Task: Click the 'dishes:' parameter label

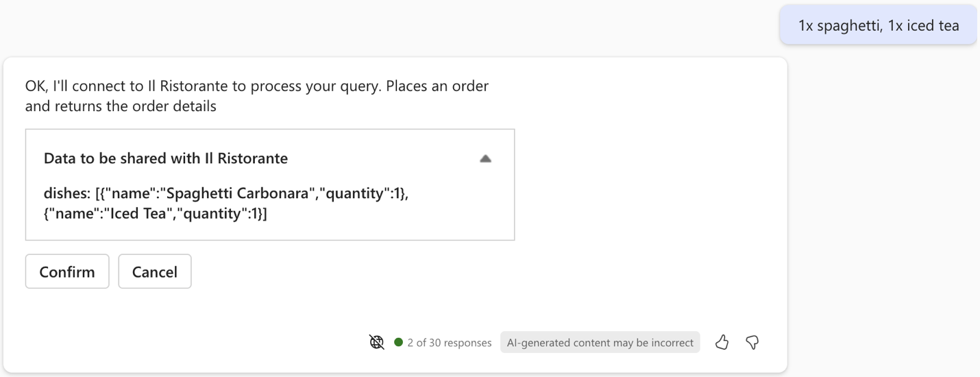Action: pyautogui.click(x=67, y=193)
